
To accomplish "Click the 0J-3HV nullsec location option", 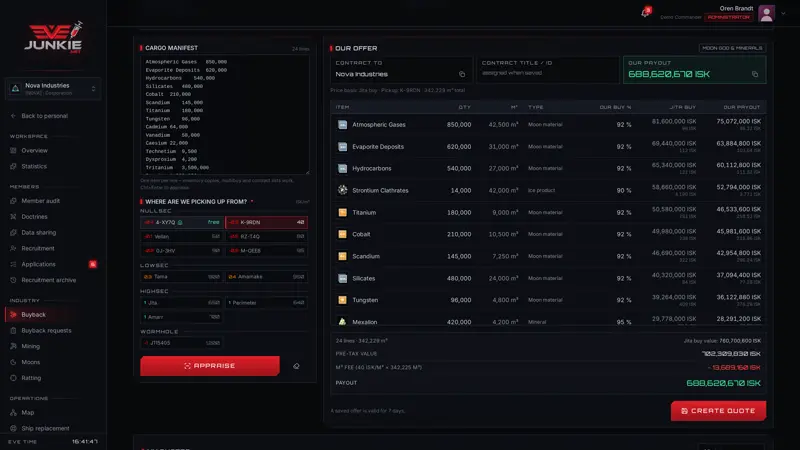I will click(x=182, y=251).
